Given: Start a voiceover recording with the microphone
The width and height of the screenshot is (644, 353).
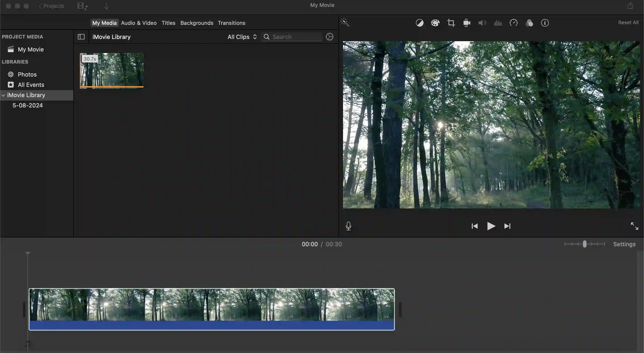Looking at the screenshot, I should coord(349,226).
